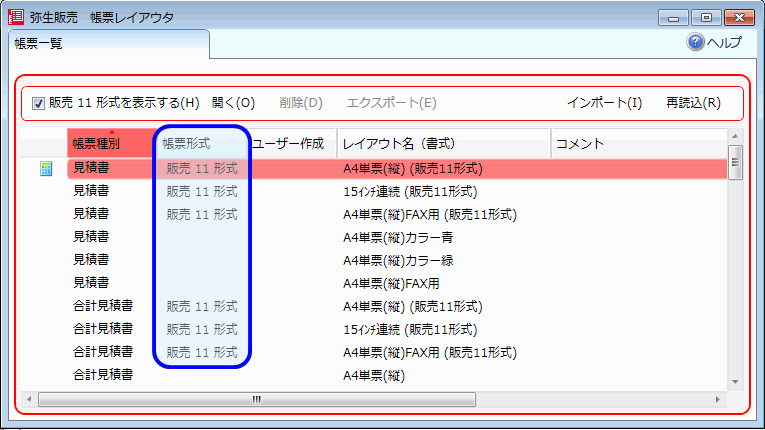Minimize the 帳票レイアウタ window

673,18
